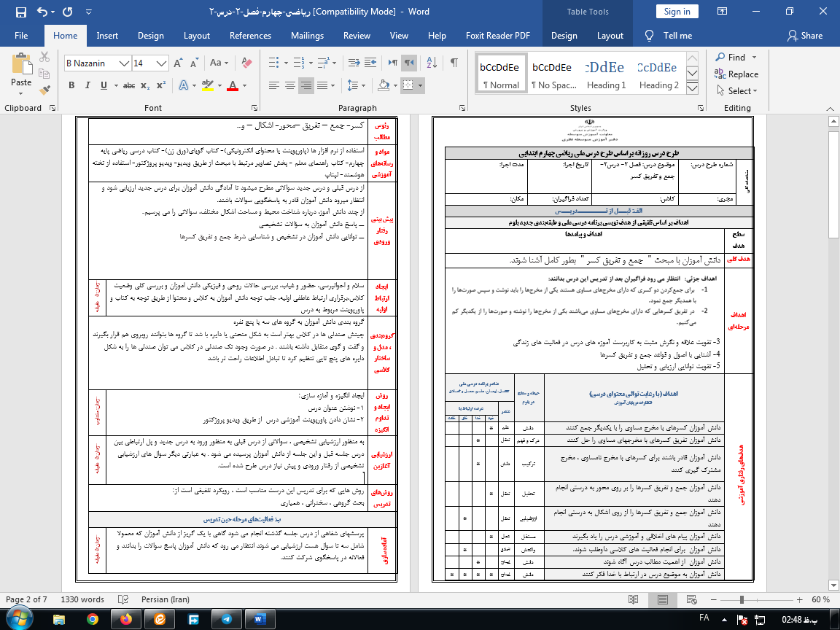Click the Cut scissors icon
This screenshot has height=630, width=840.
pos(44,57)
